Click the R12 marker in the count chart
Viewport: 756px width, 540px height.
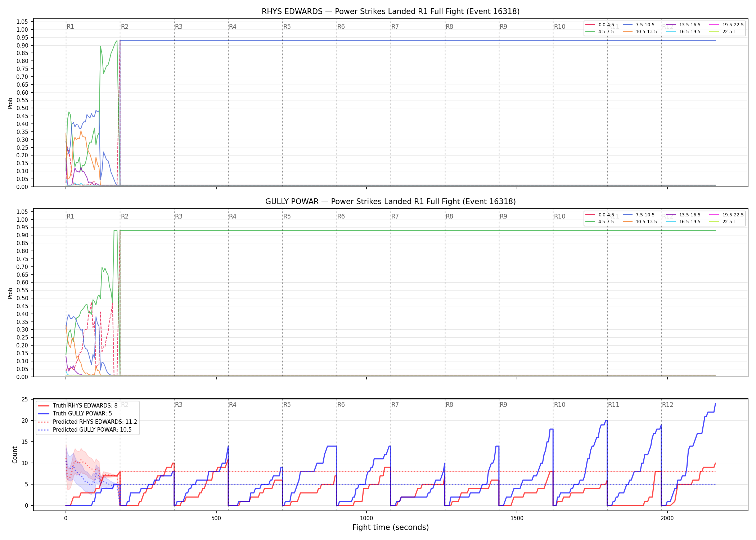667,405
